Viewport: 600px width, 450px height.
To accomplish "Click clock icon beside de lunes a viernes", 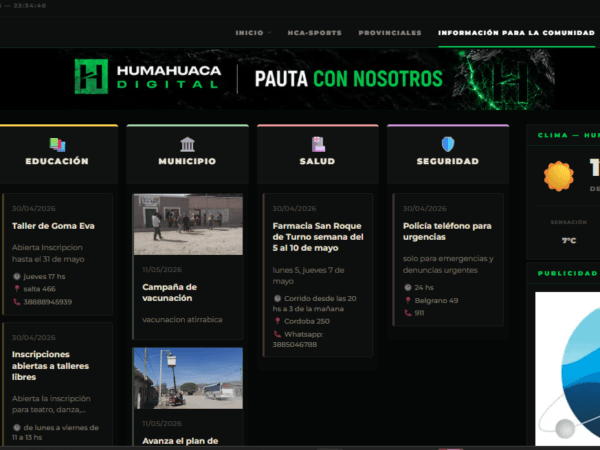I will [x=17, y=427].
